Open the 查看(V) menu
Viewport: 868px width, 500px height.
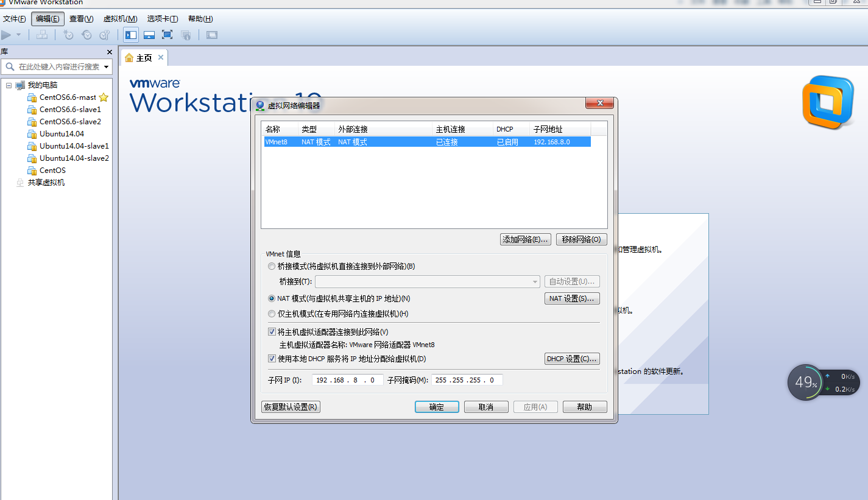pyautogui.click(x=82, y=19)
